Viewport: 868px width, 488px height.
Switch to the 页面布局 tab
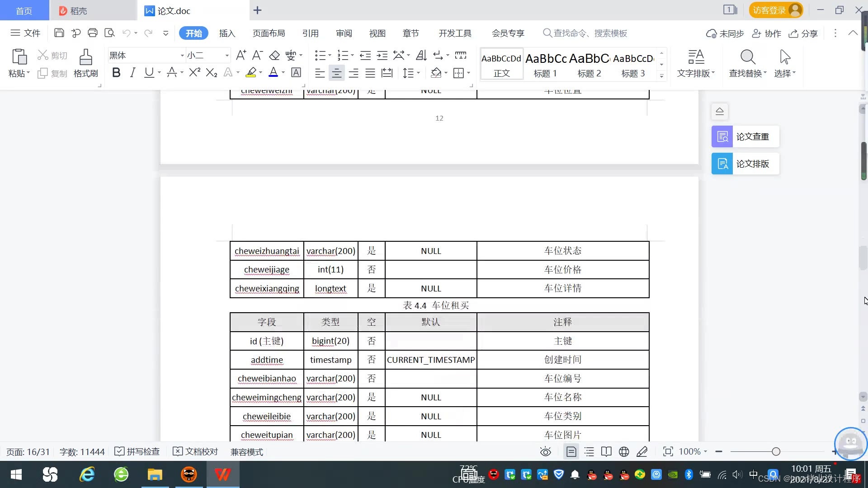pyautogui.click(x=269, y=33)
